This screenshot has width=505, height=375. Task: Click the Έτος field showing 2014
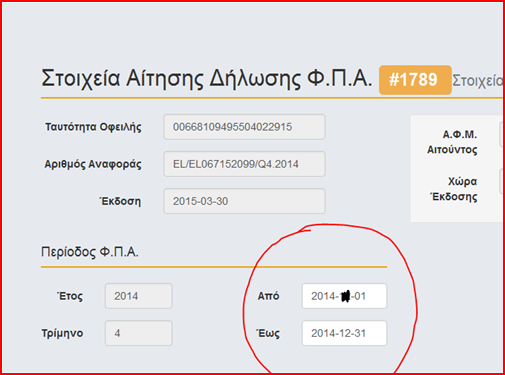pos(139,296)
